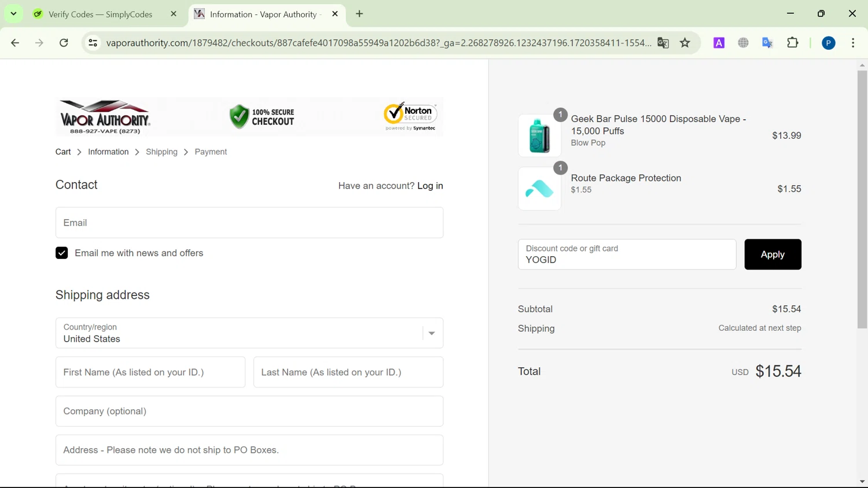868x488 pixels.
Task: Restore down the Chrome window
Action: coord(821,14)
